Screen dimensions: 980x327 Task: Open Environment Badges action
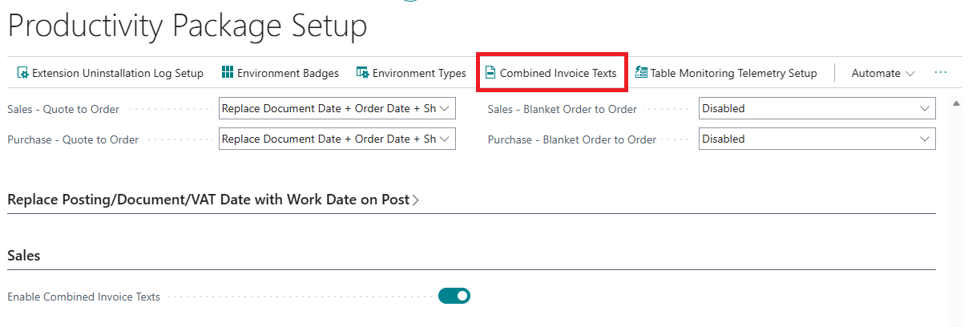(288, 73)
